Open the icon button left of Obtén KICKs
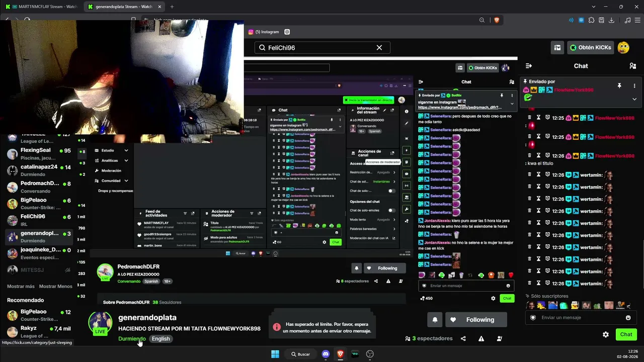 tap(557, 48)
